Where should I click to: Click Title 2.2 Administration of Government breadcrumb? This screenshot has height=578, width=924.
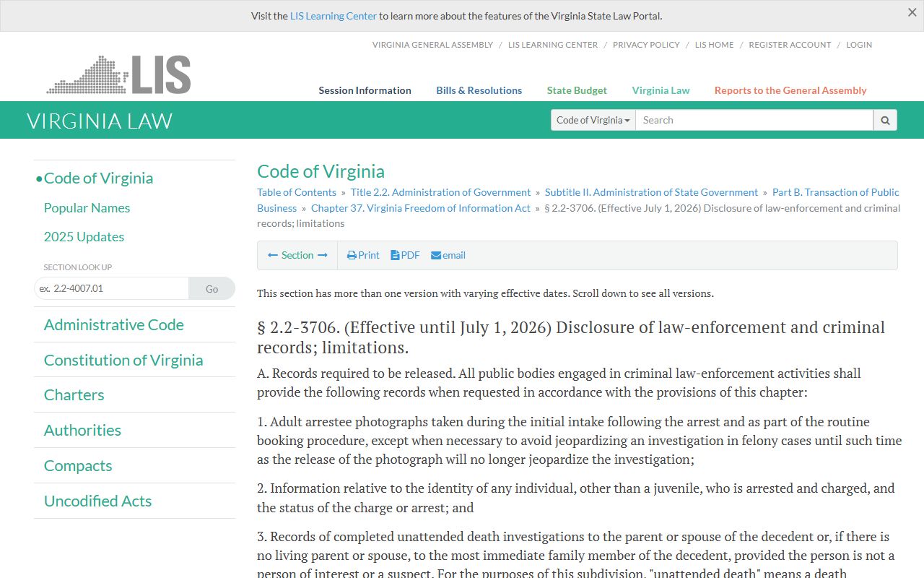(440, 192)
